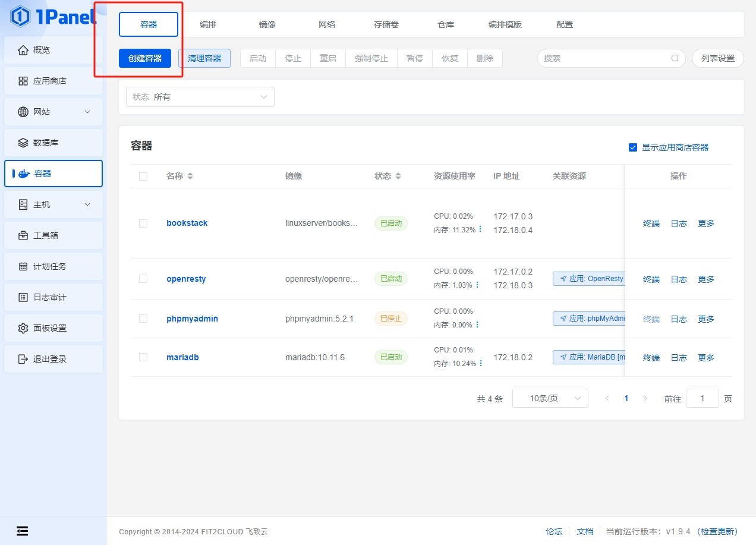Click the app store grid icon
This screenshot has width=756, height=545.
point(23,81)
